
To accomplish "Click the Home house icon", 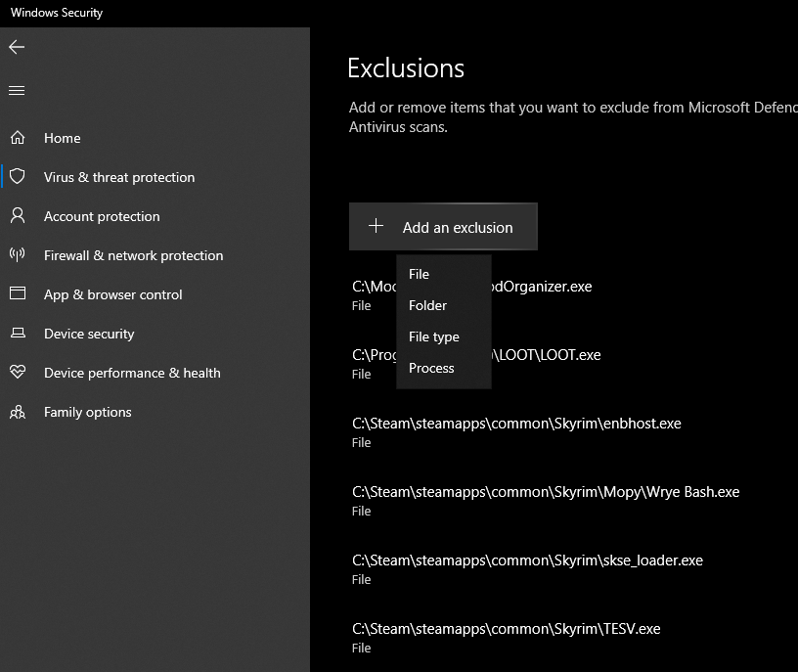I will click(18, 138).
